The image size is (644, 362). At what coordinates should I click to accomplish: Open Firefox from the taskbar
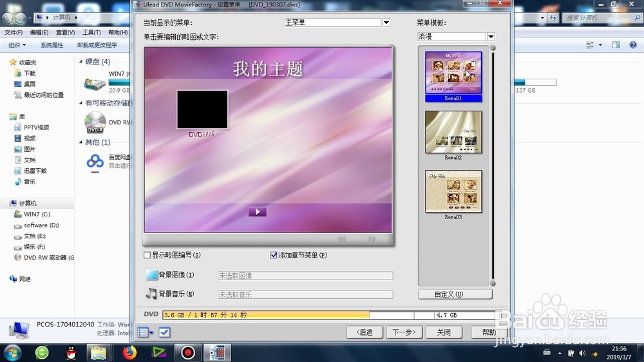point(129,352)
